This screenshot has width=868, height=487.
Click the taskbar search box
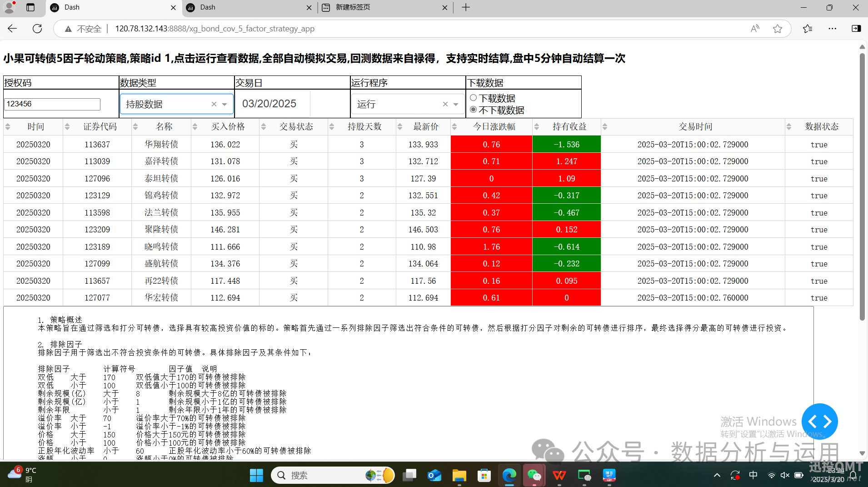tap(333, 475)
